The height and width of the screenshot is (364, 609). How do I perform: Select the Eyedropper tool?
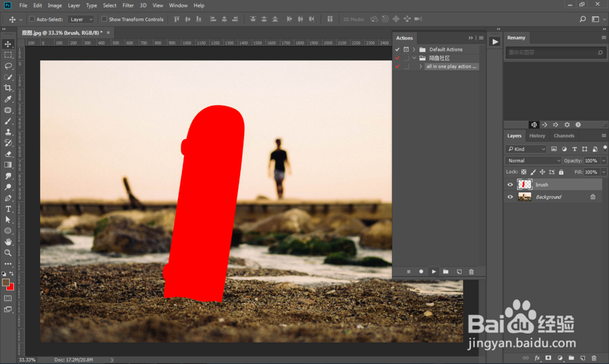click(x=8, y=99)
